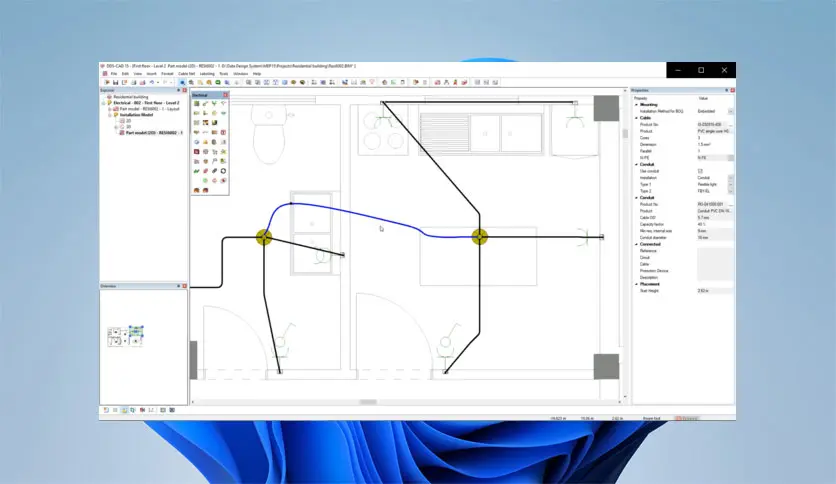Click the red people icon in the top toolbar
The height and width of the screenshot is (484, 836).
(455, 83)
